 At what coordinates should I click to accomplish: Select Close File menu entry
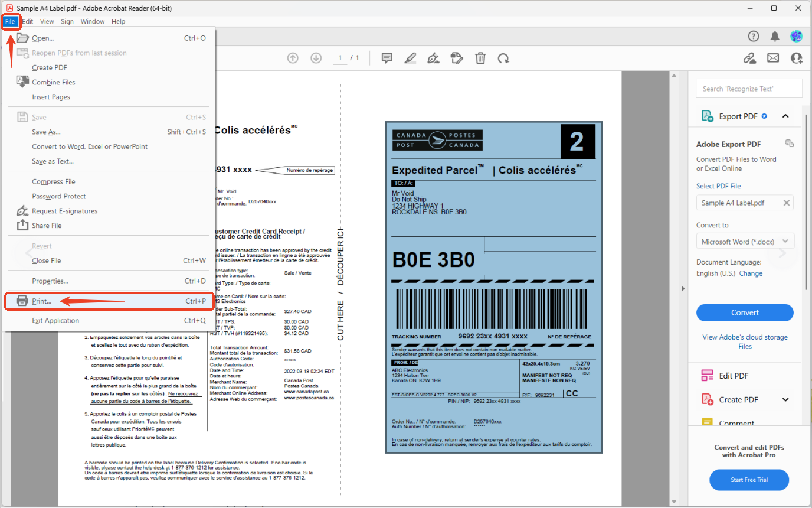pyautogui.click(x=109, y=260)
